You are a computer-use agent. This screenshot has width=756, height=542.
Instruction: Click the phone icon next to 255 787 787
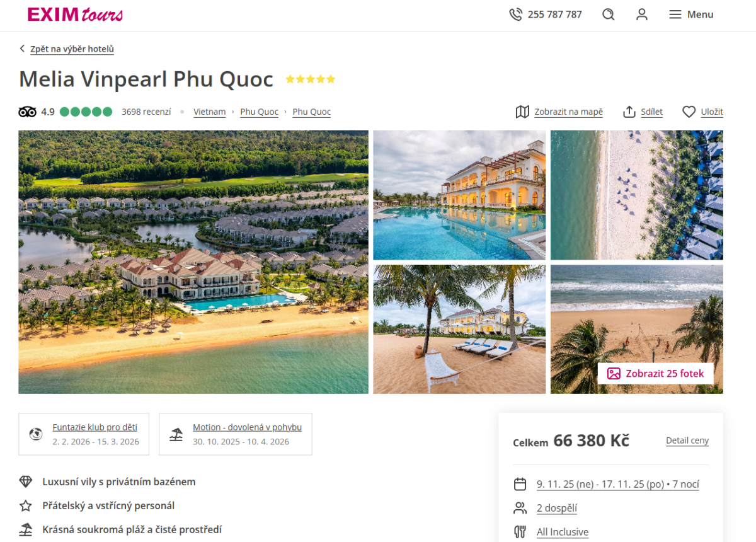pos(515,14)
